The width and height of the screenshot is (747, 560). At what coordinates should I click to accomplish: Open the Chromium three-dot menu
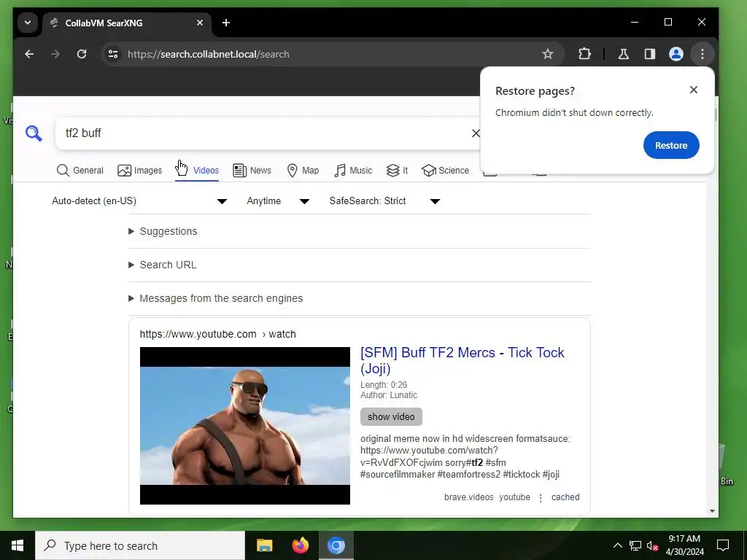point(703,54)
